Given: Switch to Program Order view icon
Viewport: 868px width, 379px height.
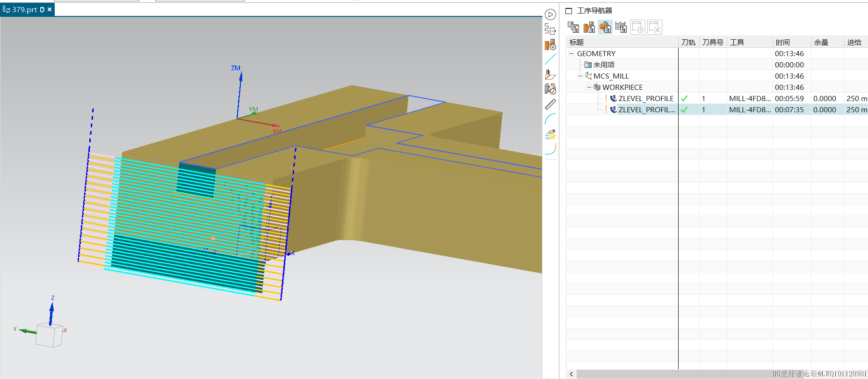Looking at the screenshot, I should pos(573,27).
